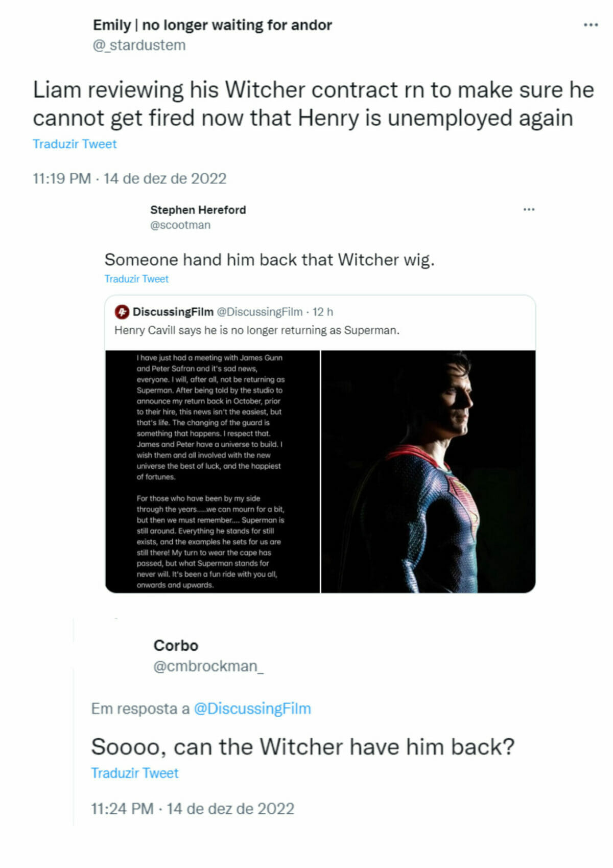613x868 pixels.
Task: Open the three-dot menu on Stephen Hereford's tweet
Action: point(529,209)
